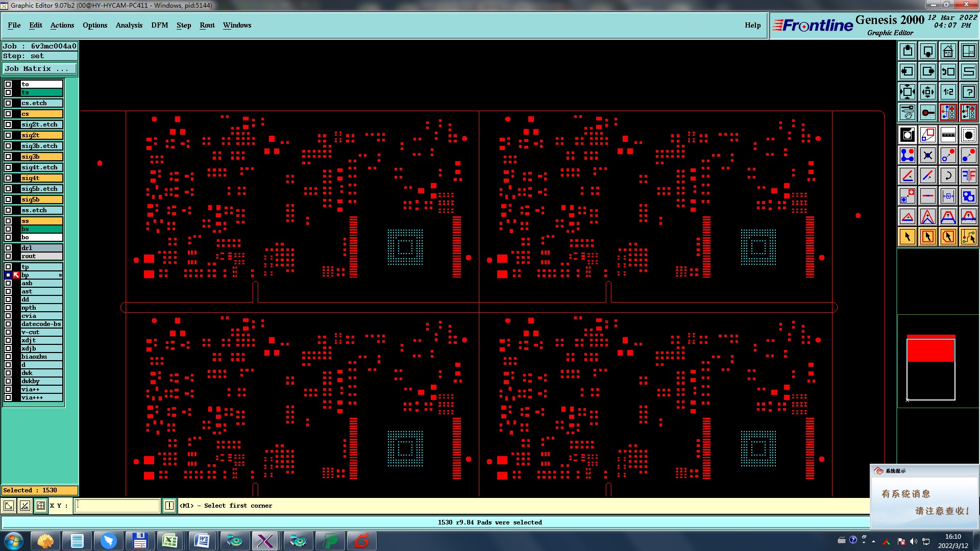This screenshot has height=551, width=980.
Task: Click the pan right arrow icon
Action: click(x=928, y=71)
